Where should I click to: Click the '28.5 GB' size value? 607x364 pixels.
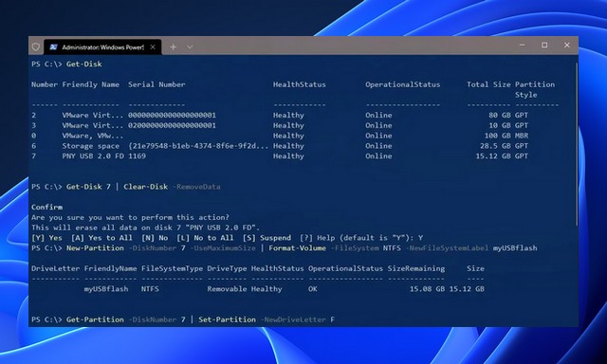click(x=495, y=146)
